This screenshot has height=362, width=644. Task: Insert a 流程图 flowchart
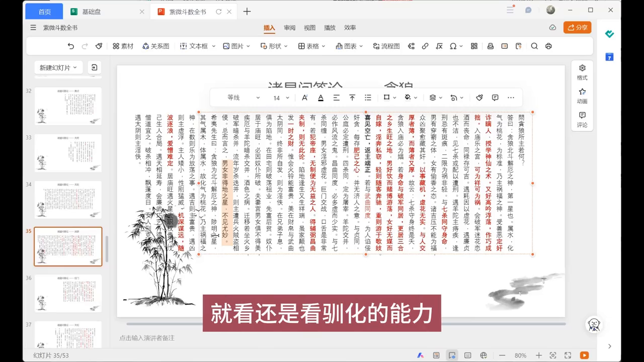(x=386, y=46)
